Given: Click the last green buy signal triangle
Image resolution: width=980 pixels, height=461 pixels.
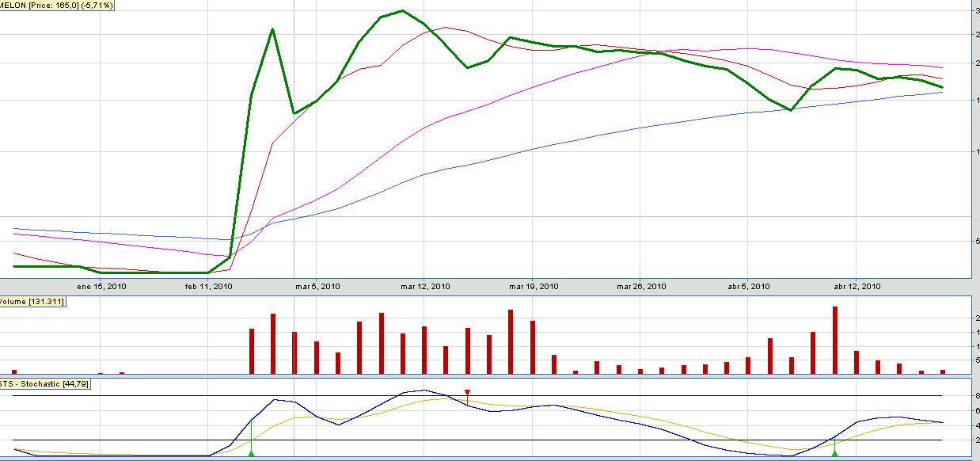Looking at the screenshot, I should click(x=834, y=453).
